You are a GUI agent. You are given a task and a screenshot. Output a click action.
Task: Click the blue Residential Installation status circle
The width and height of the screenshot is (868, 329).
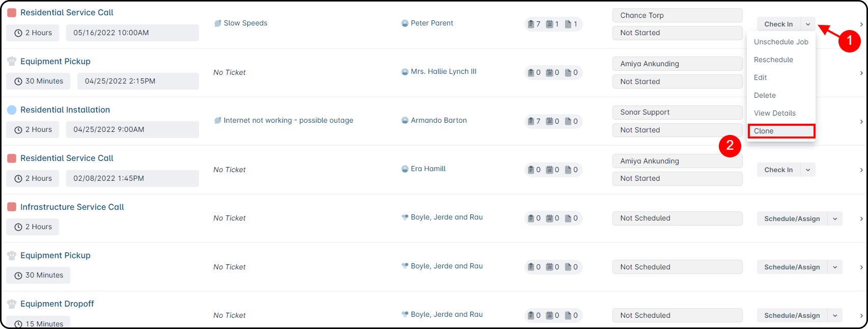pyautogui.click(x=12, y=110)
